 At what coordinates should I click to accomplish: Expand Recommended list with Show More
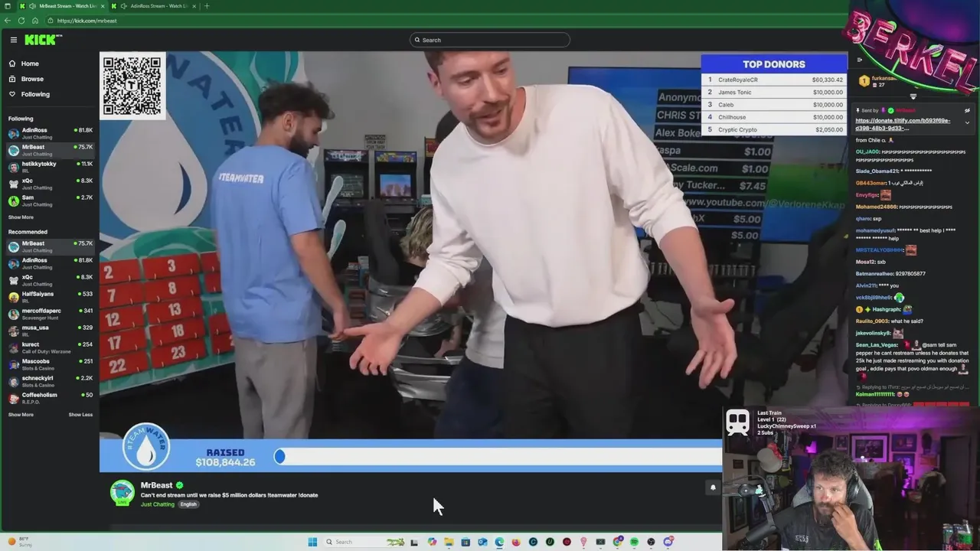point(21,415)
